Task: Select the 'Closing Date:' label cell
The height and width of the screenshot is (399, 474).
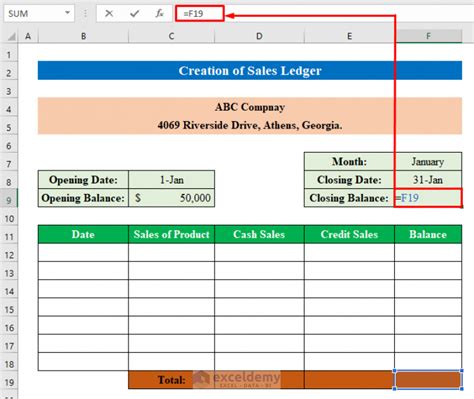Action: (x=349, y=180)
